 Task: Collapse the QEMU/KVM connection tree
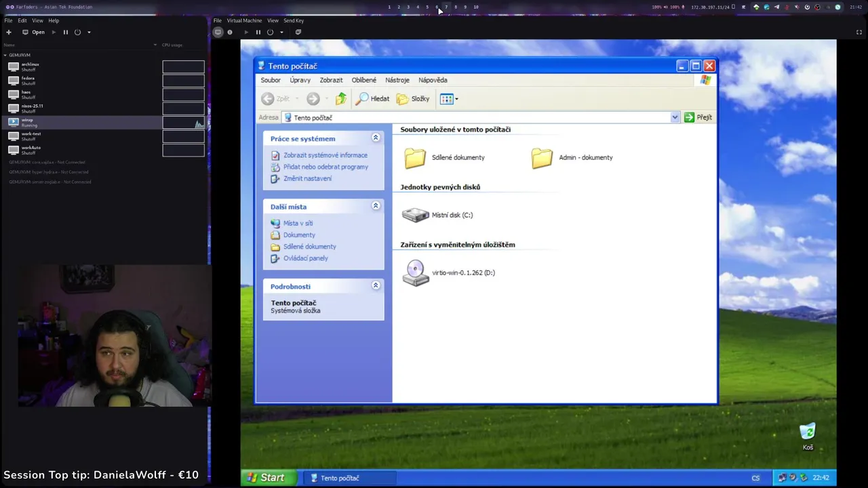(5, 55)
